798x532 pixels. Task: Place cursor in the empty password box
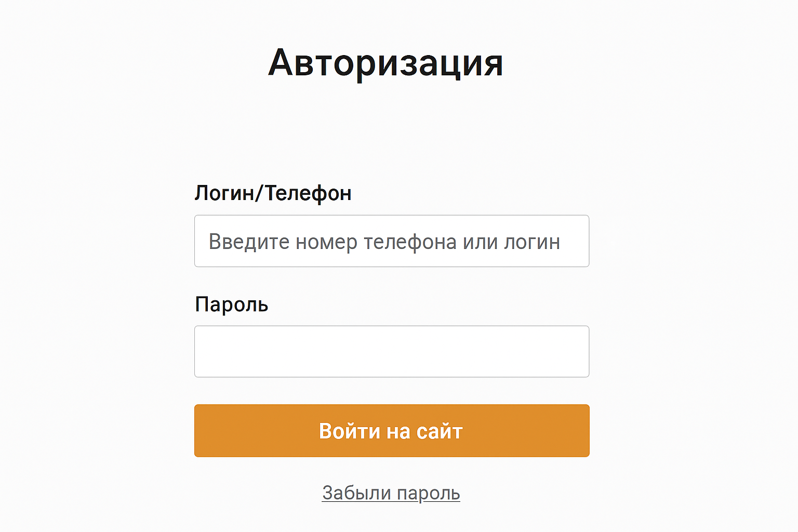[392, 351]
